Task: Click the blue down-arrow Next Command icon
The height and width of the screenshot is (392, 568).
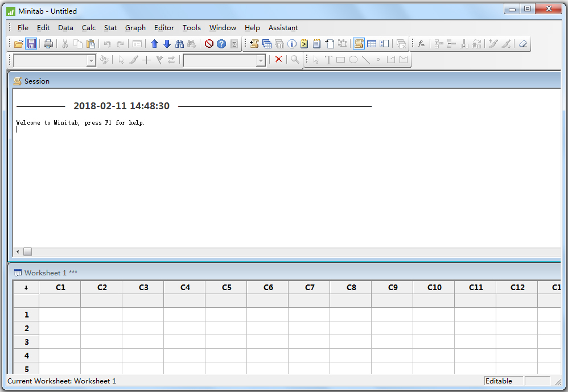Action: 166,44
